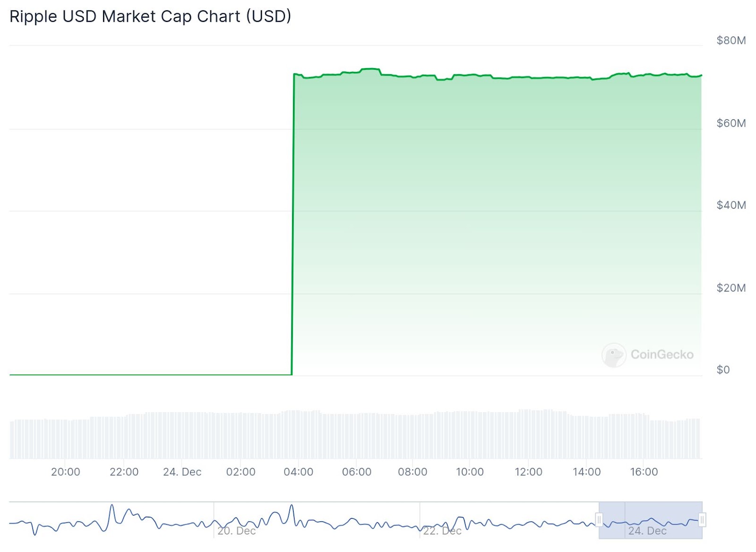
Task: Click the $0 y-axis label
Action: pyautogui.click(x=723, y=370)
